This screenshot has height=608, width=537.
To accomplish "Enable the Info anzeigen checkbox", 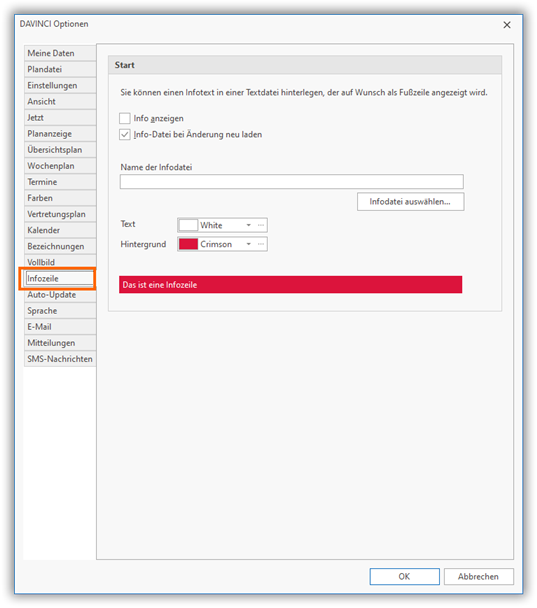I will 125,118.
